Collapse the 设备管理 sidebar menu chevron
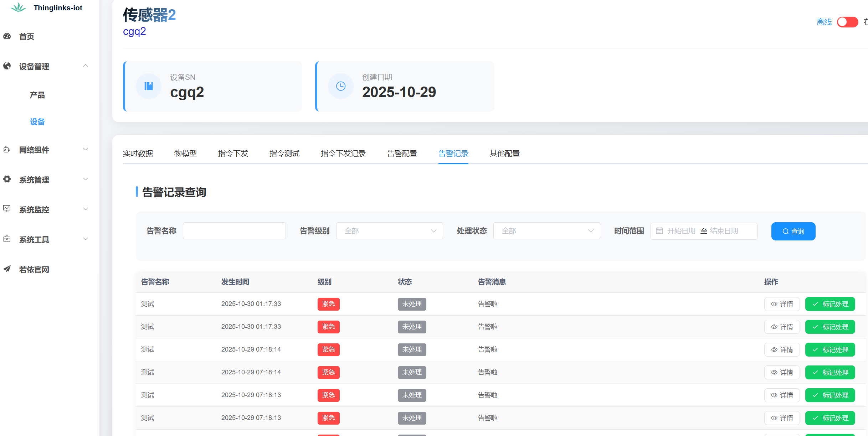Image resolution: width=868 pixels, height=436 pixels. tap(86, 66)
